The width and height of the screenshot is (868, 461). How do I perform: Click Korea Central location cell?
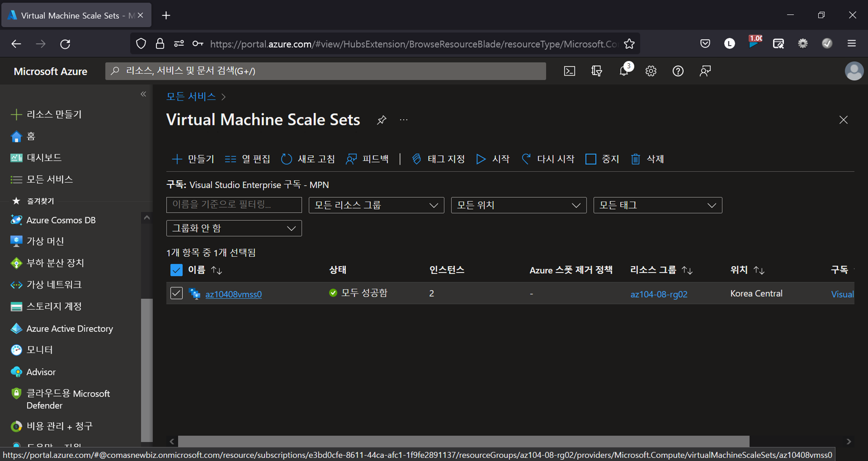pos(756,293)
